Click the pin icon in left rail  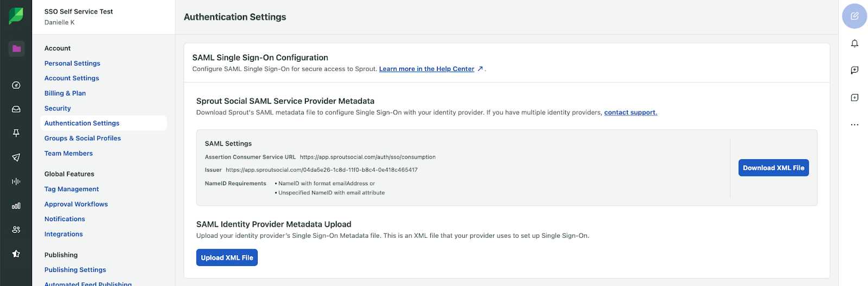16,133
